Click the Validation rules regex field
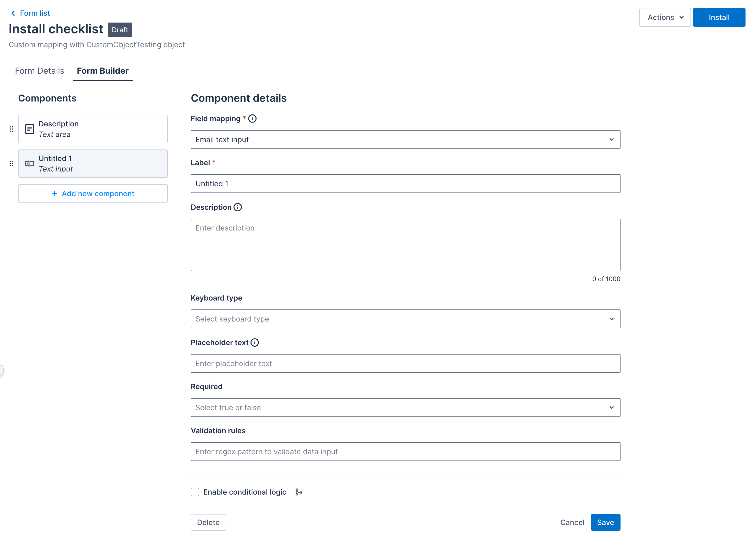 tap(405, 451)
